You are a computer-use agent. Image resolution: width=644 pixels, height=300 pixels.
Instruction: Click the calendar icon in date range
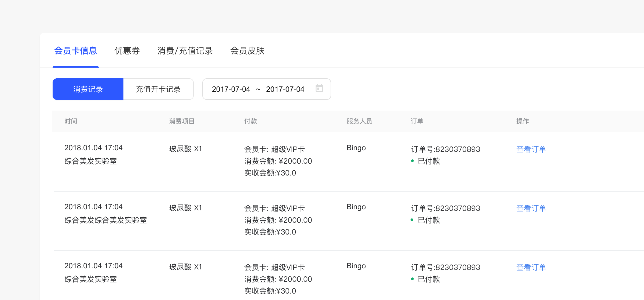point(319,88)
